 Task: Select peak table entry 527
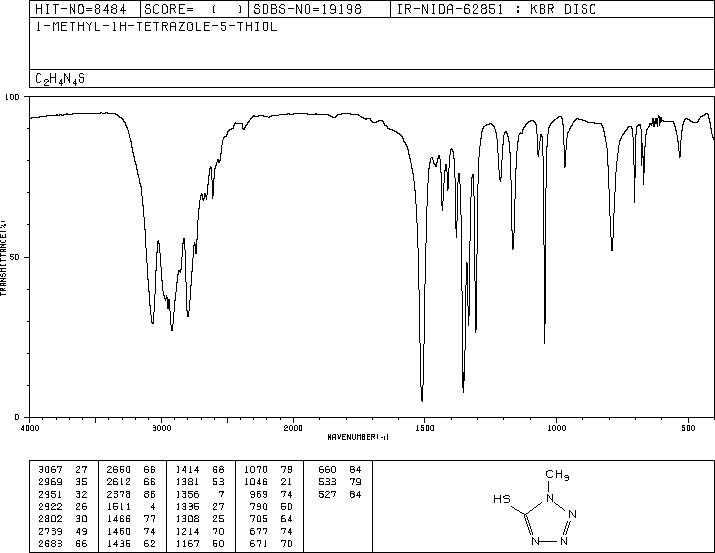327,494
